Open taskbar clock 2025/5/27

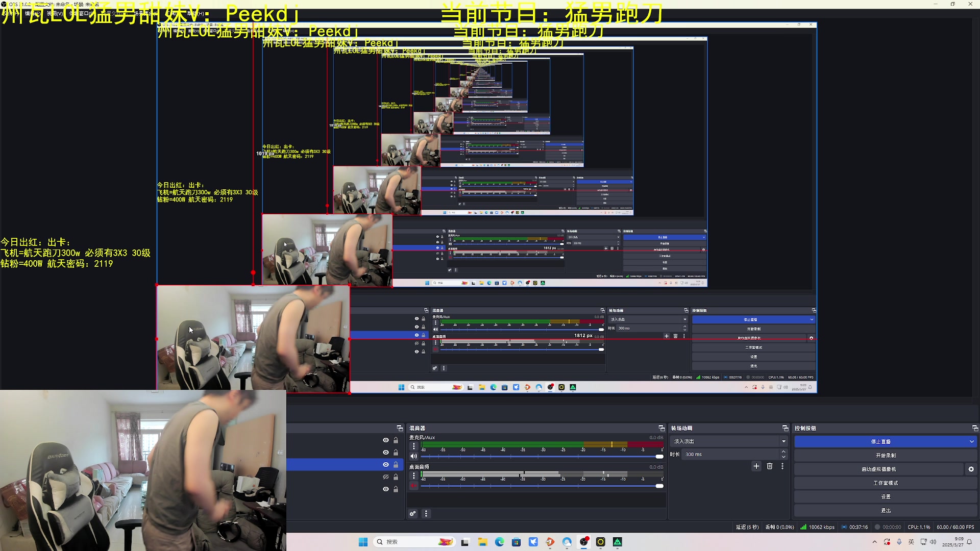952,542
